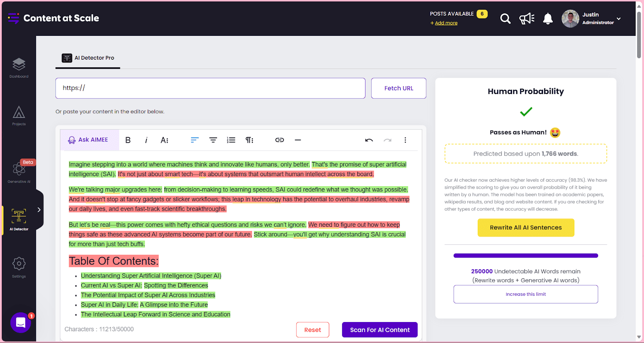The height and width of the screenshot is (343, 644).
Task: Set left text alignment
Action: point(195,140)
